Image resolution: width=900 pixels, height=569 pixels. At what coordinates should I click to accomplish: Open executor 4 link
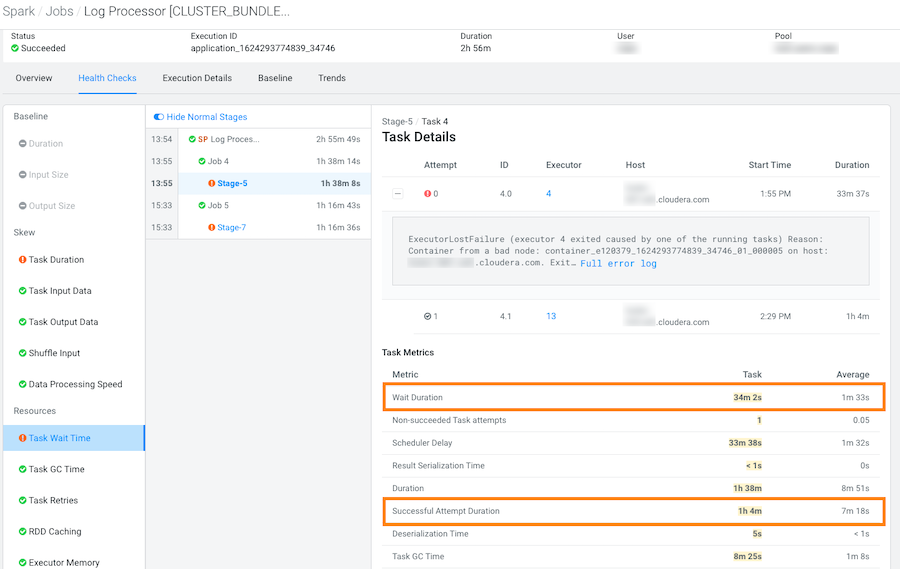[x=548, y=193]
